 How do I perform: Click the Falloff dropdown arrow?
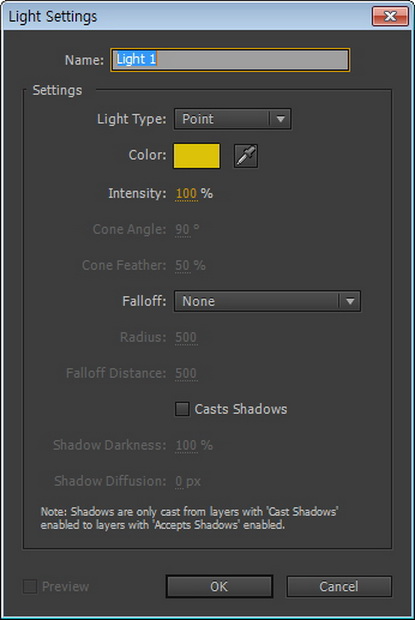tap(350, 301)
